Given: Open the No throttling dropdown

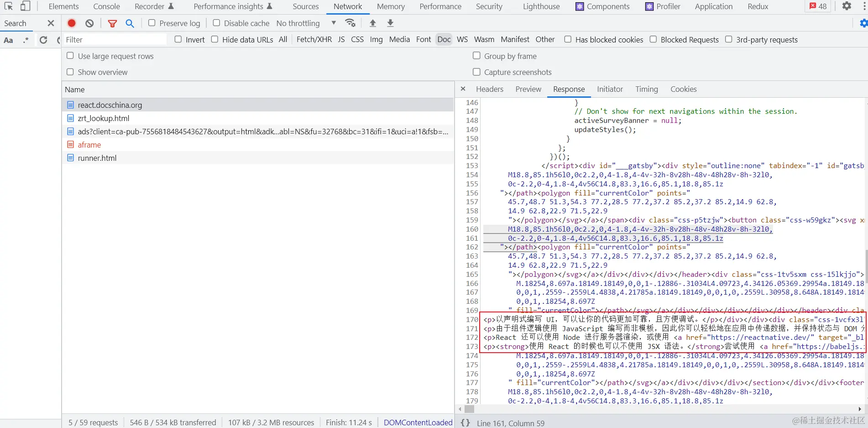Looking at the screenshot, I should 306,23.
